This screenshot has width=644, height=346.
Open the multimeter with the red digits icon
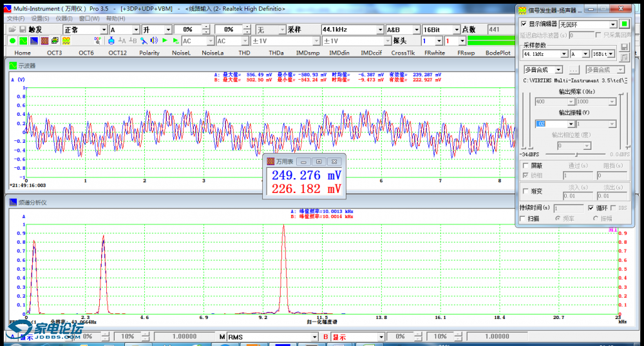[x=44, y=41]
